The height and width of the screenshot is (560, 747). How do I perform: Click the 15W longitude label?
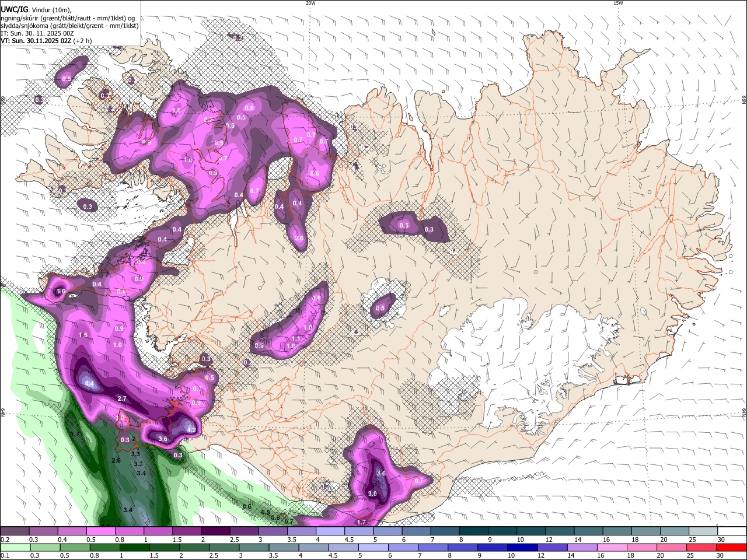click(x=618, y=3)
